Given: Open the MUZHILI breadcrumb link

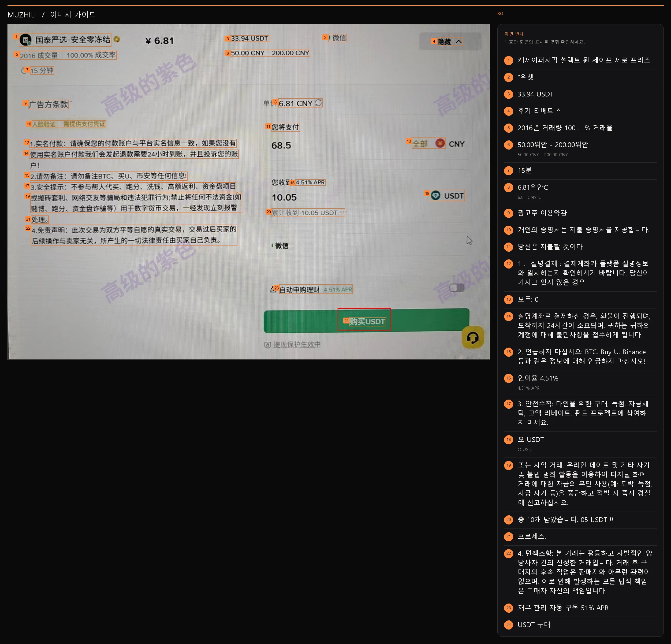Looking at the screenshot, I should 22,15.
